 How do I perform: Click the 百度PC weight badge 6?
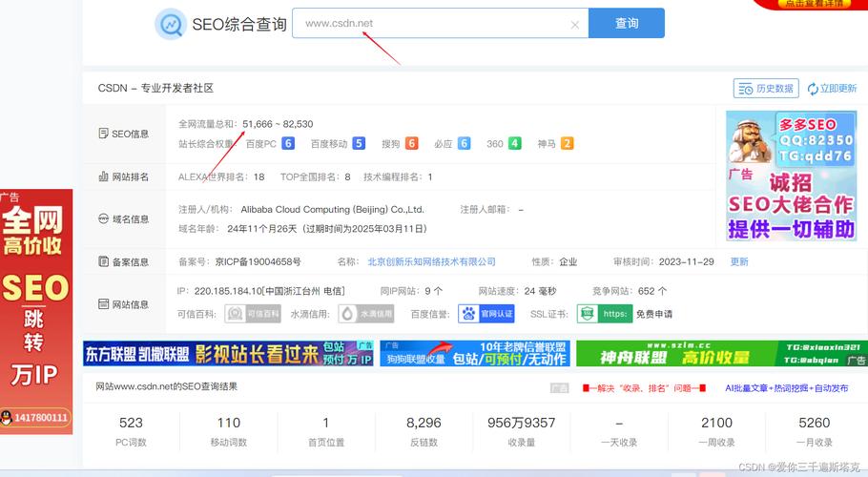click(288, 144)
